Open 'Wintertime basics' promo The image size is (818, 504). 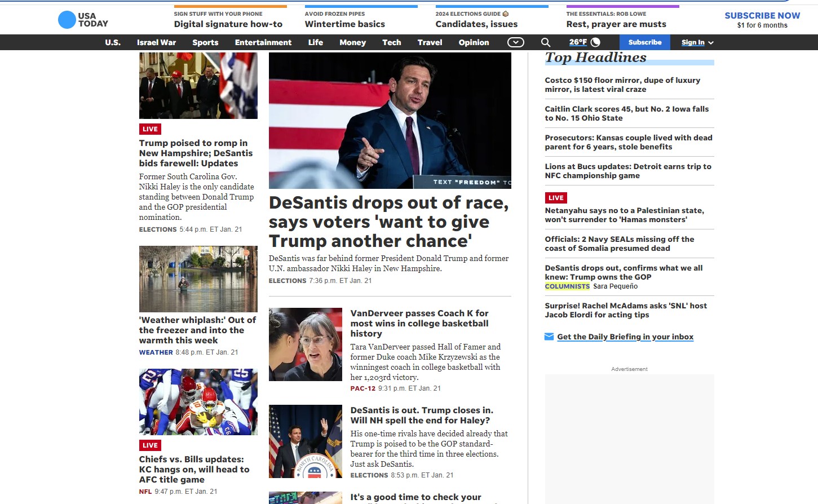pyautogui.click(x=345, y=24)
